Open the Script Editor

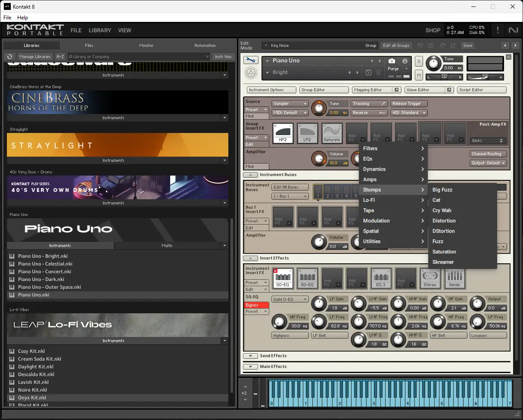pos(482,90)
